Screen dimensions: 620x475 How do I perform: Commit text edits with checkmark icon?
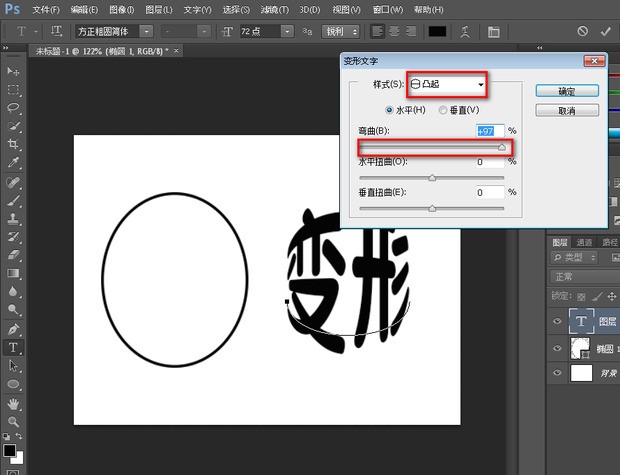click(x=604, y=32)
